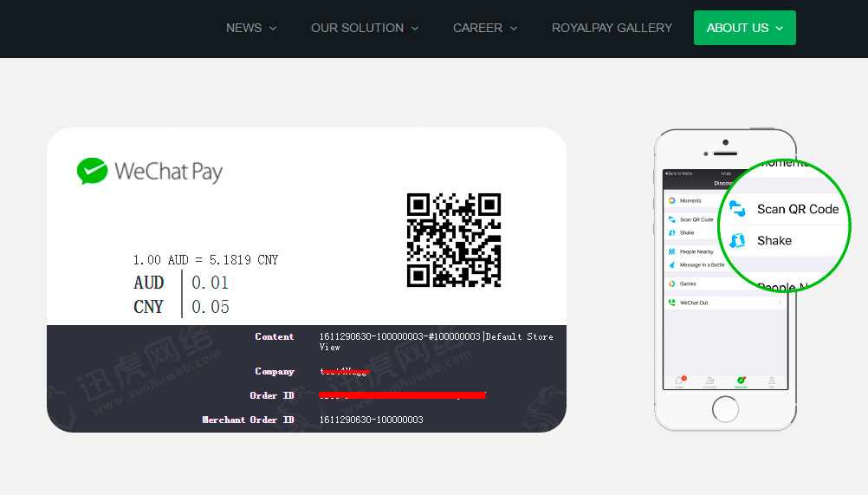The image size is (868, 495).
Task: Click the 'Shake' text in magnified circle
Action: coord(774,240)
